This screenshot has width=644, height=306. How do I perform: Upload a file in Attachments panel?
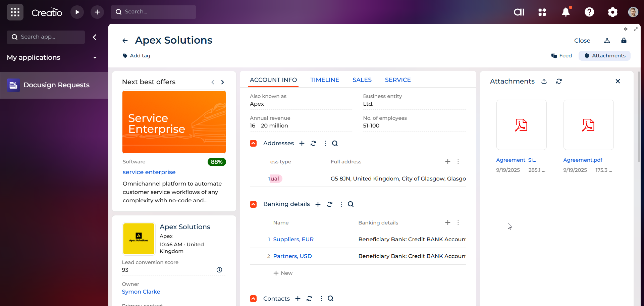544,81
